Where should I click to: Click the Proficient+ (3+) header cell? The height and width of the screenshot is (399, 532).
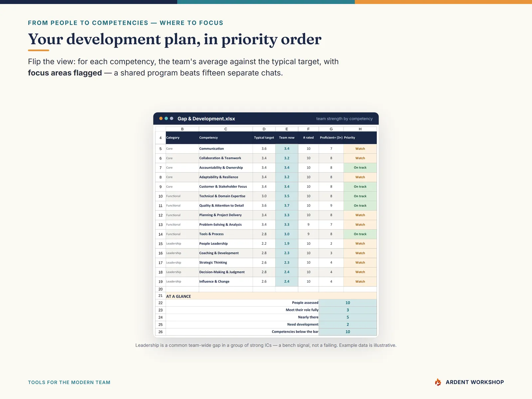click(331, 138)
